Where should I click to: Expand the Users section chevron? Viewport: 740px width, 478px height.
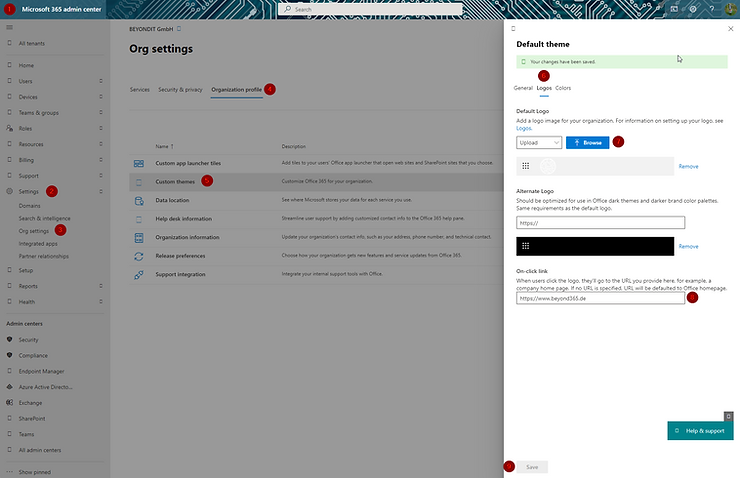(100, 81)
